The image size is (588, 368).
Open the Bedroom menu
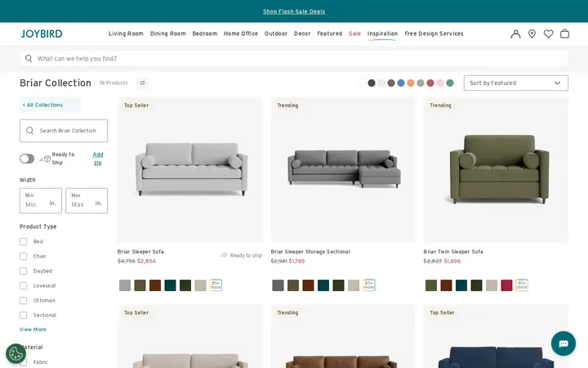point(205,34)
